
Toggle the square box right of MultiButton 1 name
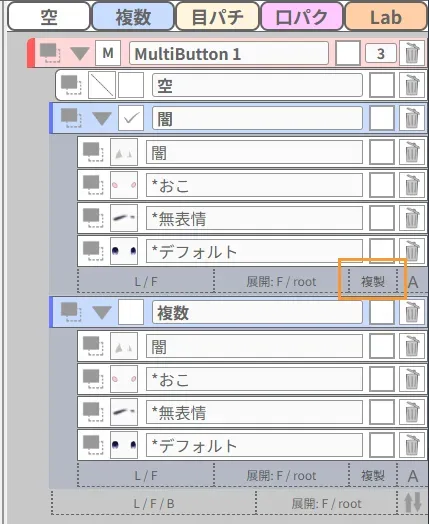pos(348,53)
